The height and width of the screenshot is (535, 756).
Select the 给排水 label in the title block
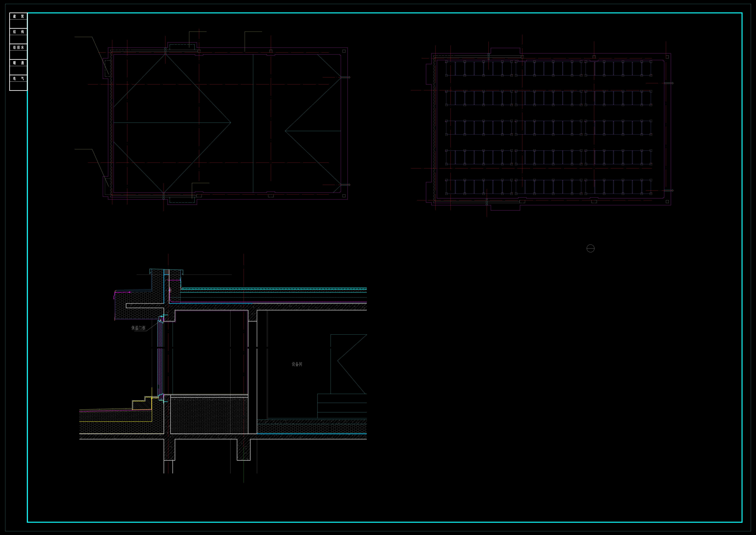pos(18,47)
